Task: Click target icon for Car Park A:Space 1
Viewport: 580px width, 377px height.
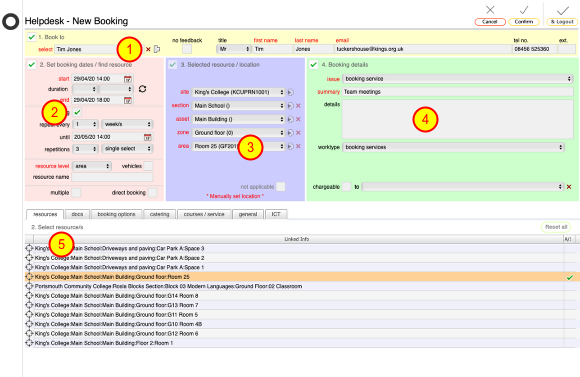Action: point(29,267)
